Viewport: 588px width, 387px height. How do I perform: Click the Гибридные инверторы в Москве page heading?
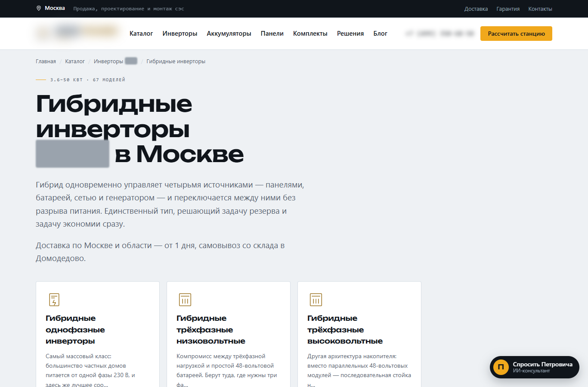[140, 129]
